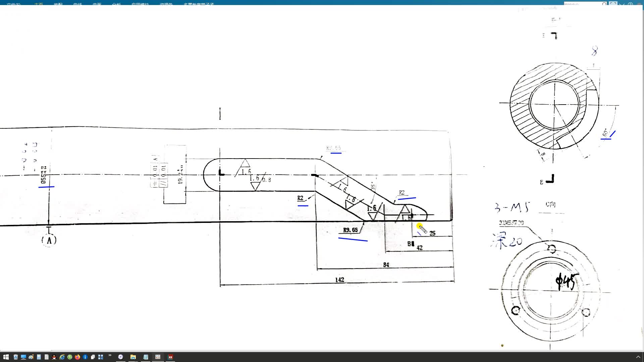644x362 pixels.
Task: Open the Calculator taskbar icon
Action: click(39, 357)
